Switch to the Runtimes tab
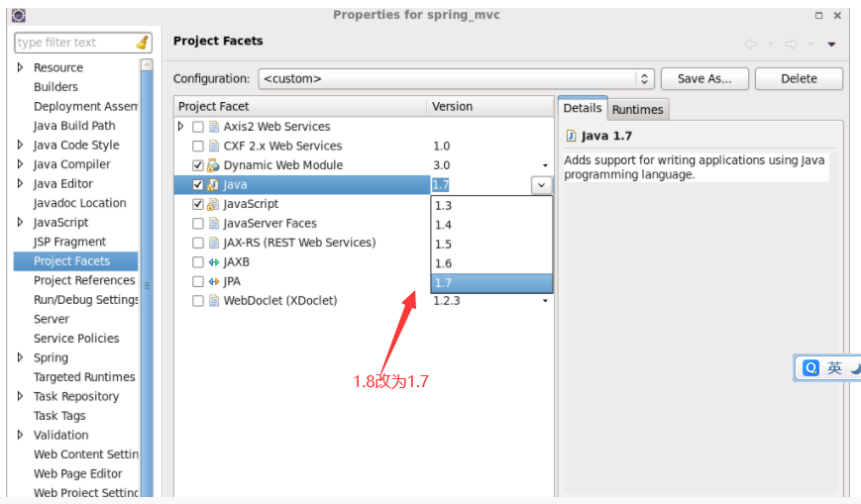 click(x=637, y=110)
